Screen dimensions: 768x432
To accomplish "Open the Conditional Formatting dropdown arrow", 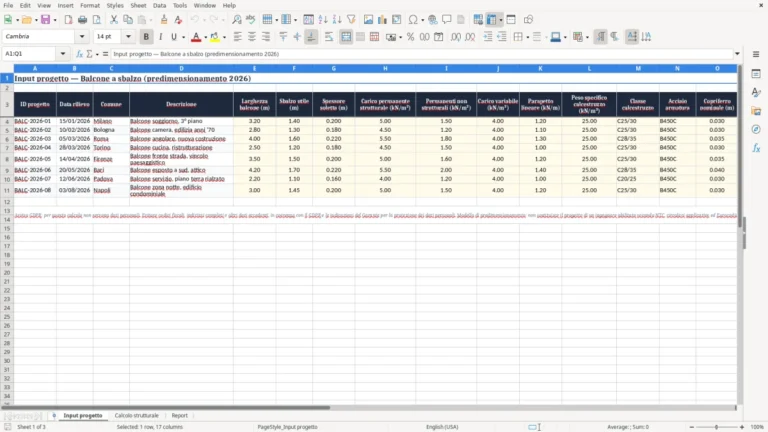I will pos(587,37).
